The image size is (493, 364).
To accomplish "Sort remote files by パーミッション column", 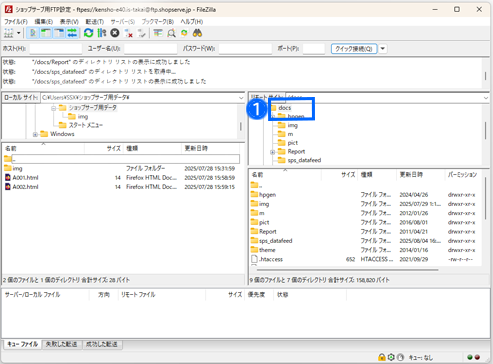I will point(463,175).
